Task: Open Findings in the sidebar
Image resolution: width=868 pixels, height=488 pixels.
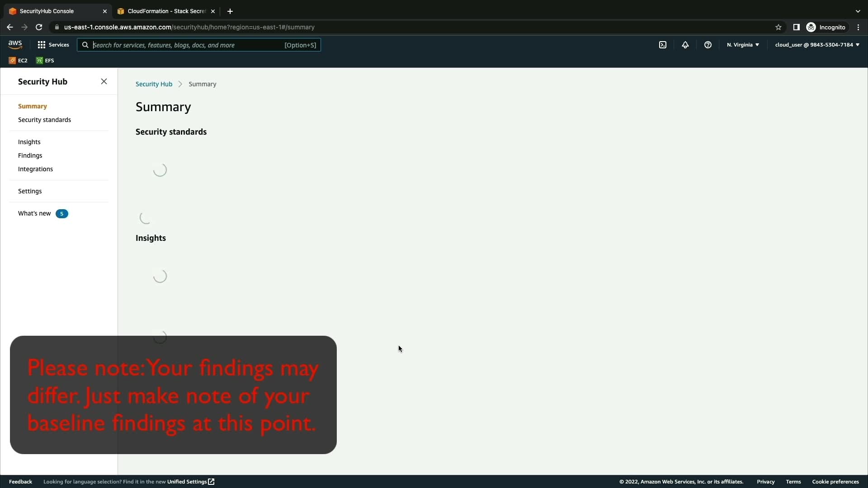Action: coord(30,155)
